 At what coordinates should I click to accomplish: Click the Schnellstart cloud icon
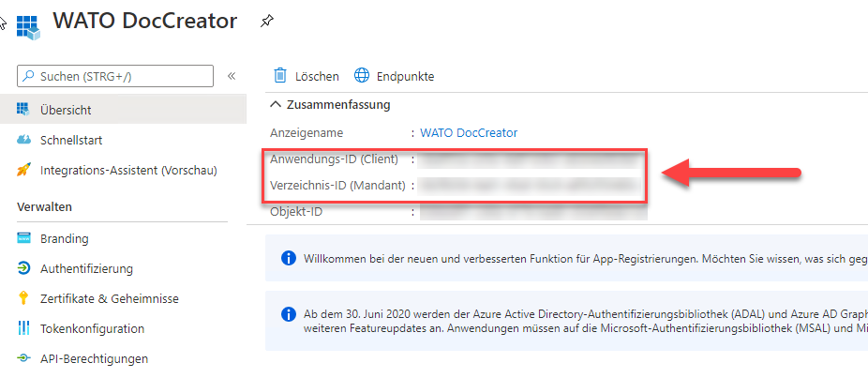pyautogui.click(x=24, y=140)
